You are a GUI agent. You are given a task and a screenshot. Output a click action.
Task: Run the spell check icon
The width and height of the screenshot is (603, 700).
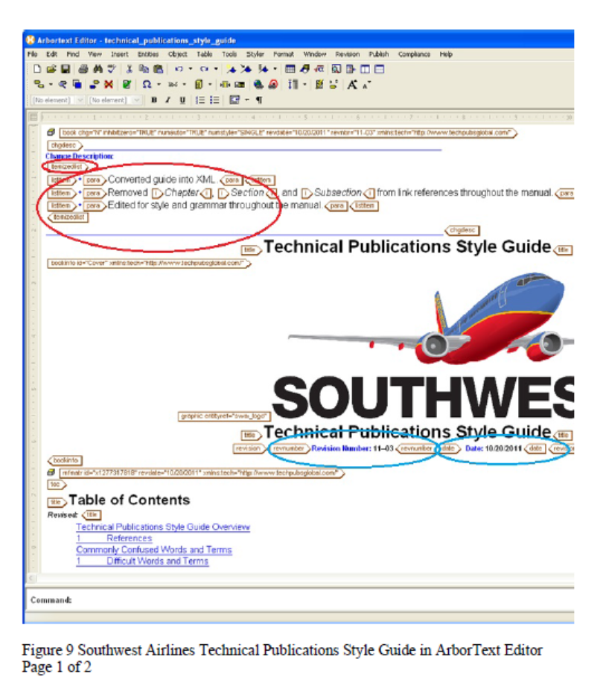(112, 69)
